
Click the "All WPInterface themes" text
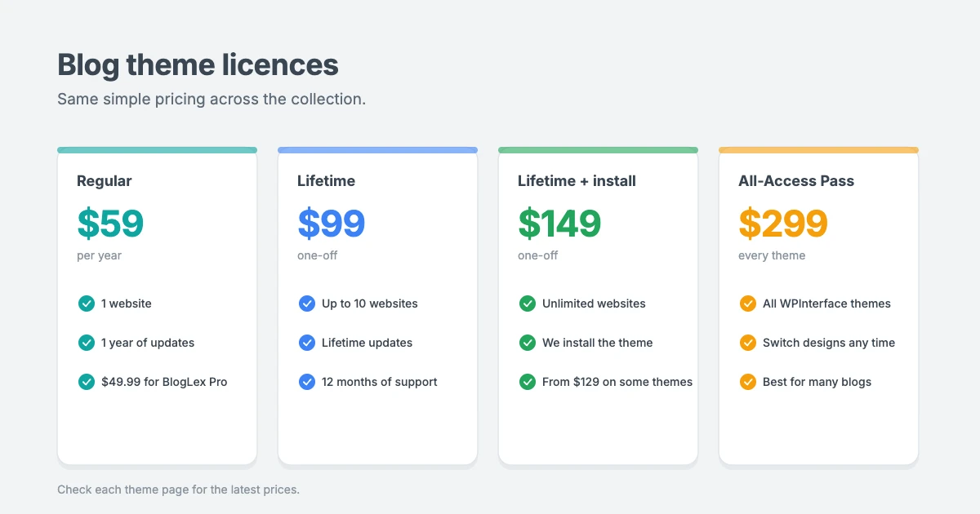[x=826, y=304]
